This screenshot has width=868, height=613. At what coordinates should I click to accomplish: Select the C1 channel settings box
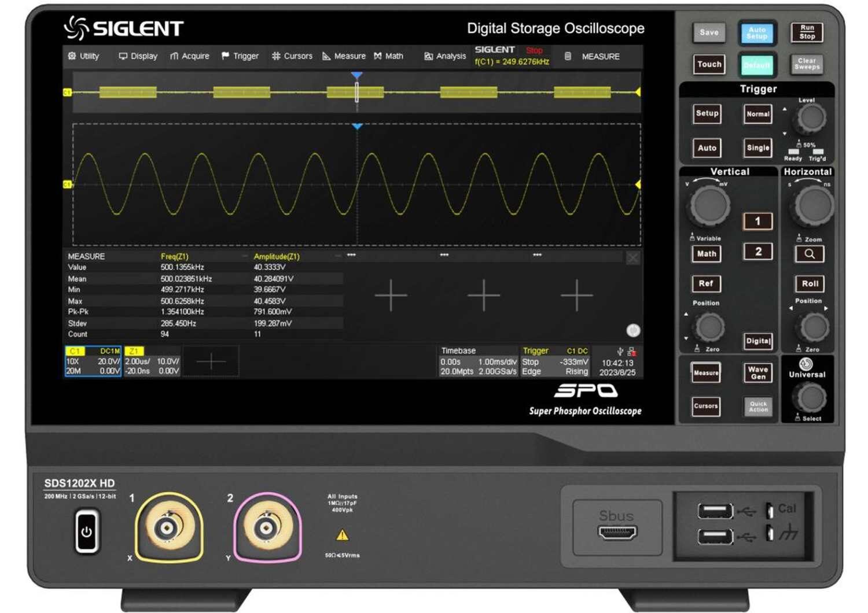(x=93, y=361)
